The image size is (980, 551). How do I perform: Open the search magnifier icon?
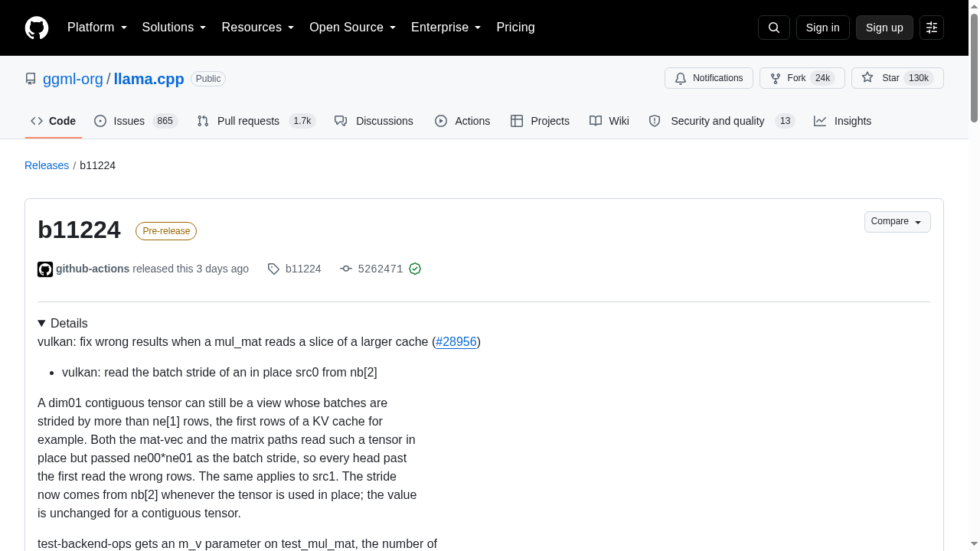(774, 28)
